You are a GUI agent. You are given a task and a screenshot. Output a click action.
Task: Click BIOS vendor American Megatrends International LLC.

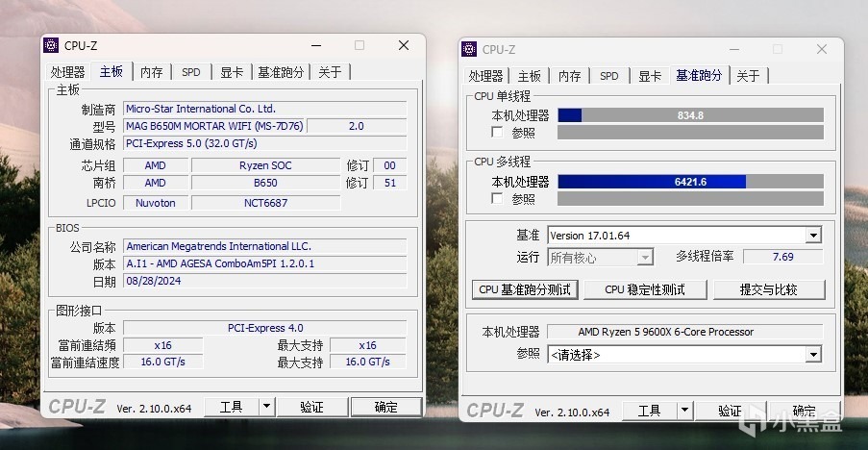coord(264,246)
